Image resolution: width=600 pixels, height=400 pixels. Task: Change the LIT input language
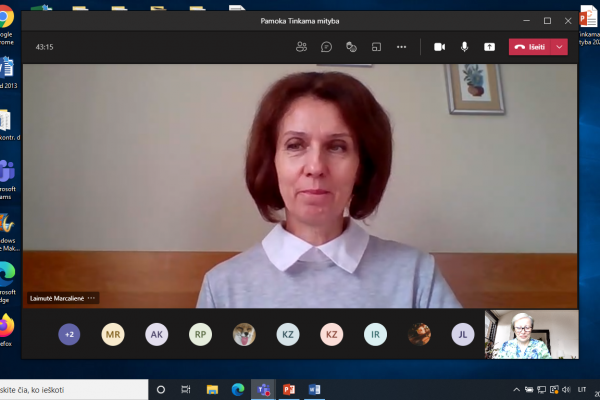pos(582,390)
